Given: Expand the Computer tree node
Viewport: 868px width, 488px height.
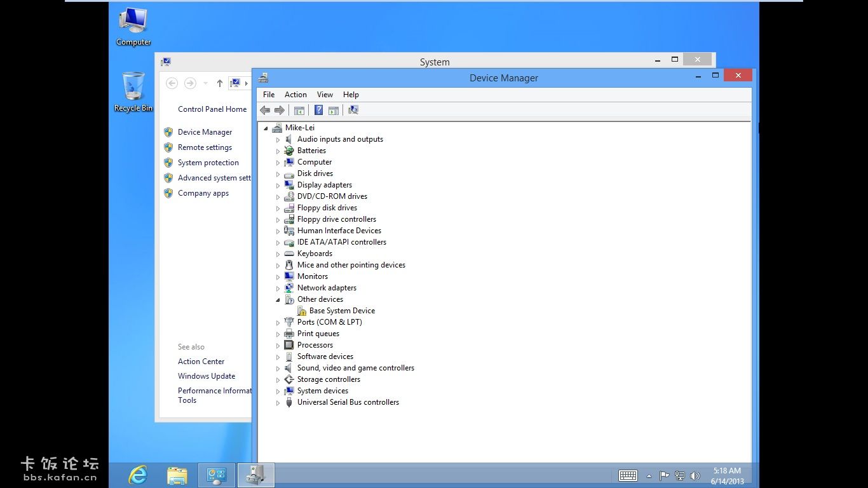Looking at the screenshot, I should point(278,163).
